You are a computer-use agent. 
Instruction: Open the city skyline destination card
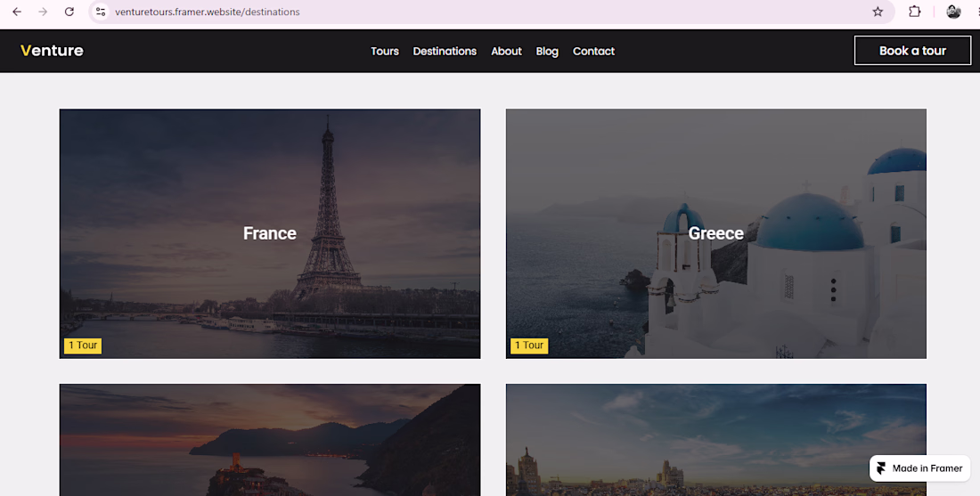point(716,440)
